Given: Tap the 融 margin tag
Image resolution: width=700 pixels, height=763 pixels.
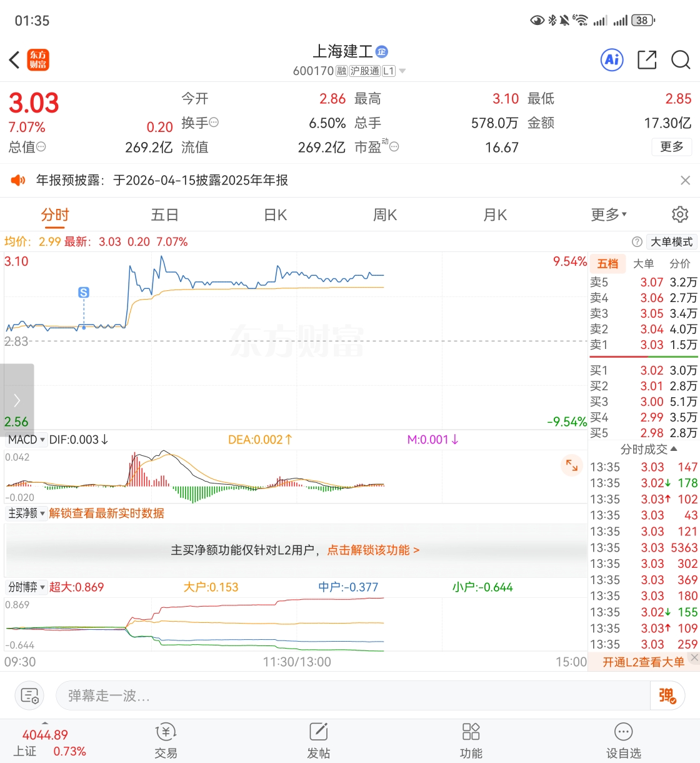Looking at the screenshot, I should point(341,71).
